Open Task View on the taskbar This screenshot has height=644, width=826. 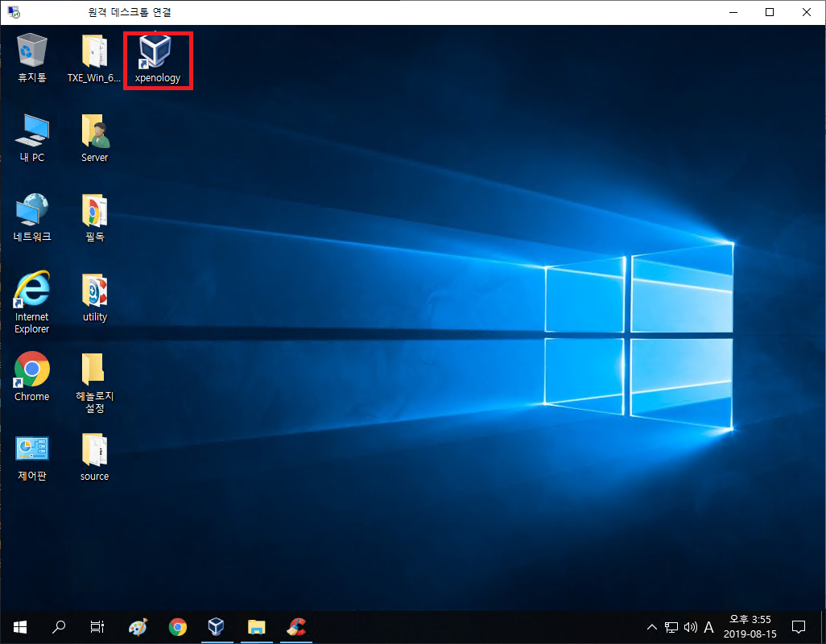pyautogui.click(x=97, y=626)
